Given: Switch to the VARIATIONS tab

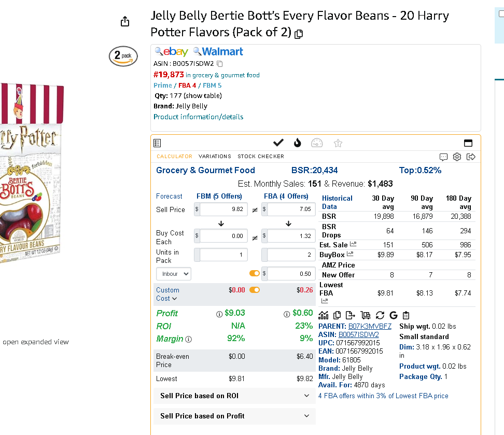Looking at the screenshot, I should click(215, 156).
